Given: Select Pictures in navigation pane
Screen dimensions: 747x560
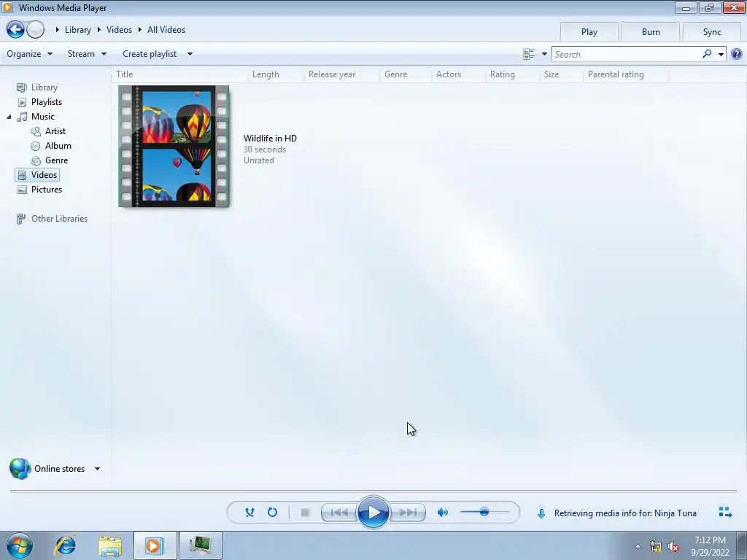Looking at the screenshot, I should coord(46,190).
